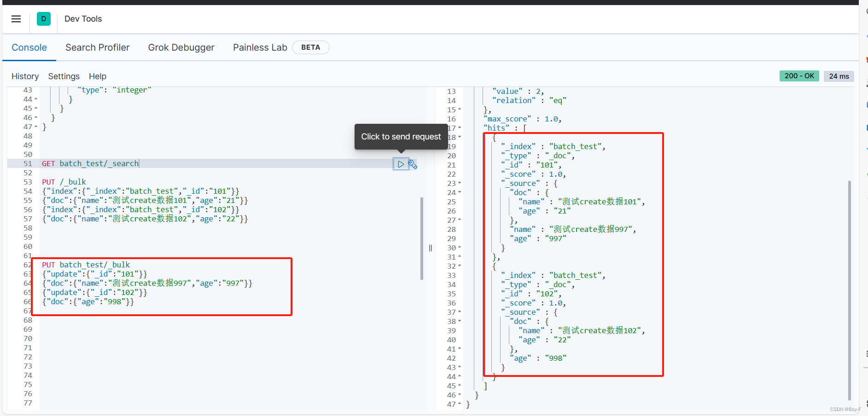Screen dimensions: 868x416
Task: Collapse fold arrow at response line 46
Action: (460, 395)
